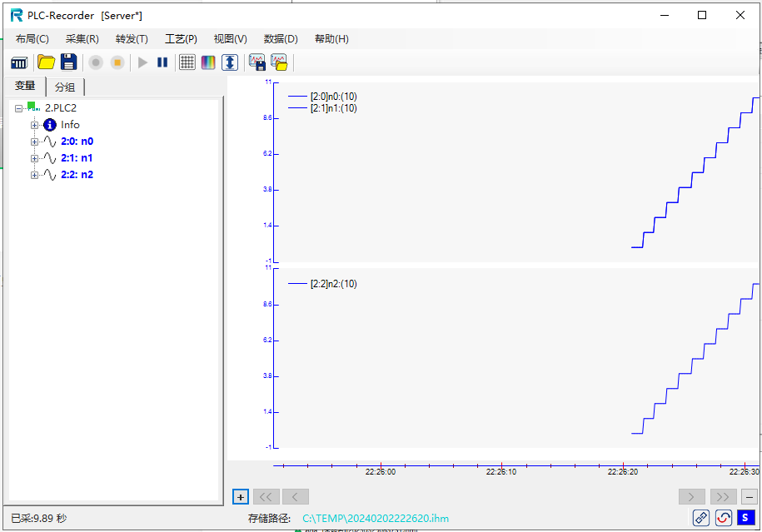
Task: Click the >> fast forward button
Action: click(x=723, y=497)
